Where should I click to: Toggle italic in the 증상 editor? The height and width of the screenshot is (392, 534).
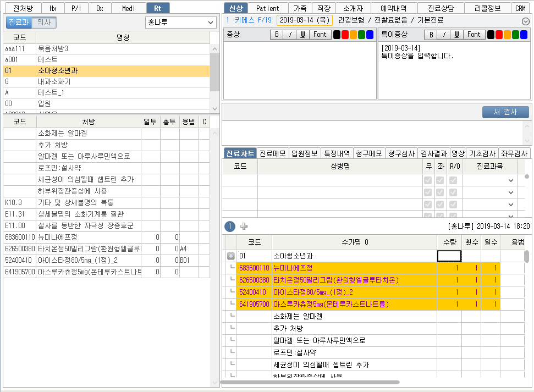click(x=290, y=35)
